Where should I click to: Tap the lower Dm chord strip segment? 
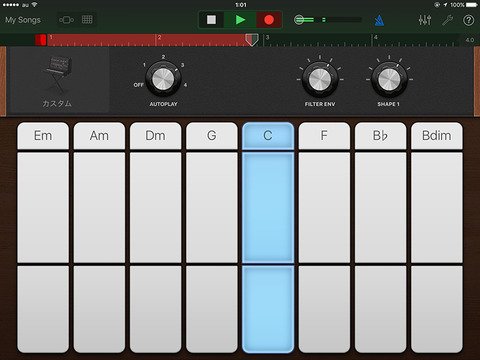155,309
